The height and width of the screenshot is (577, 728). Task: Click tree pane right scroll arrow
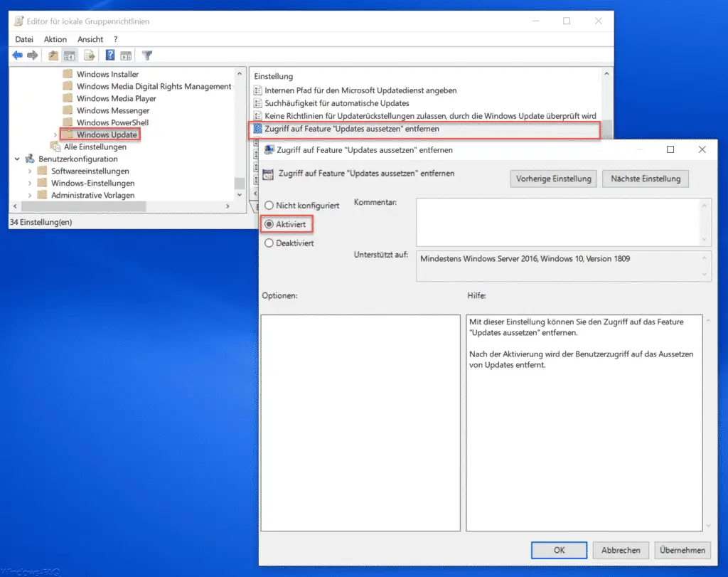227,206
